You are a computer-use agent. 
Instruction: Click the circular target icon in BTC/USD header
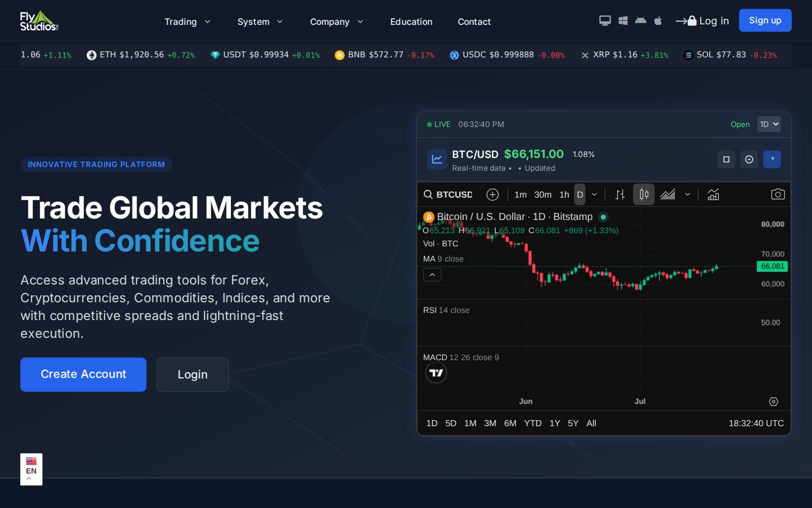point(749,159)
